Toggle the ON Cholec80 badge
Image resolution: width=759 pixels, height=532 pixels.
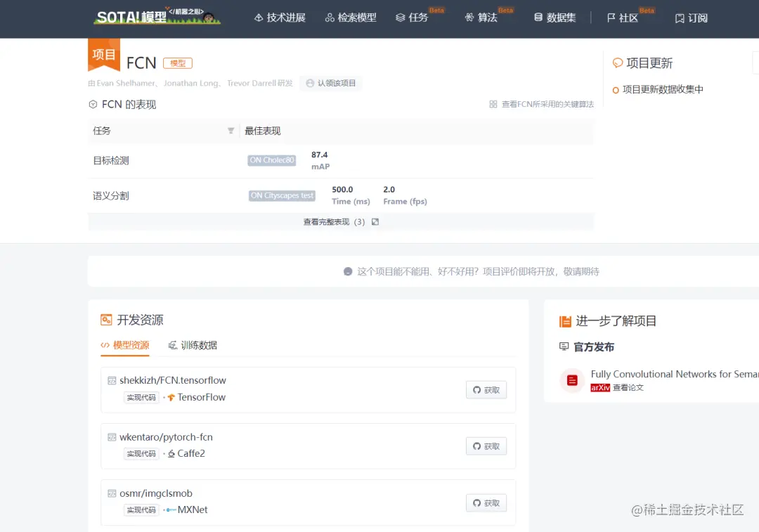(x=271, y=160)
